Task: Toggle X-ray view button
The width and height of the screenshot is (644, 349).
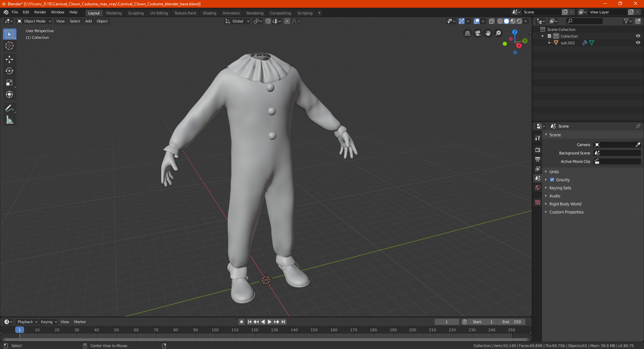Action: coord(492,21)
